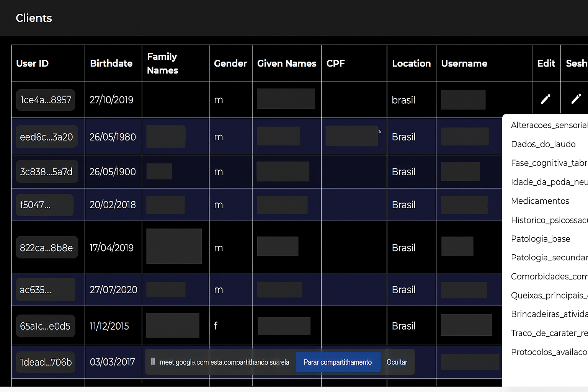Choose Dados_do_laudo menu entry
This screenshot has width=588, height=392.
543,144
